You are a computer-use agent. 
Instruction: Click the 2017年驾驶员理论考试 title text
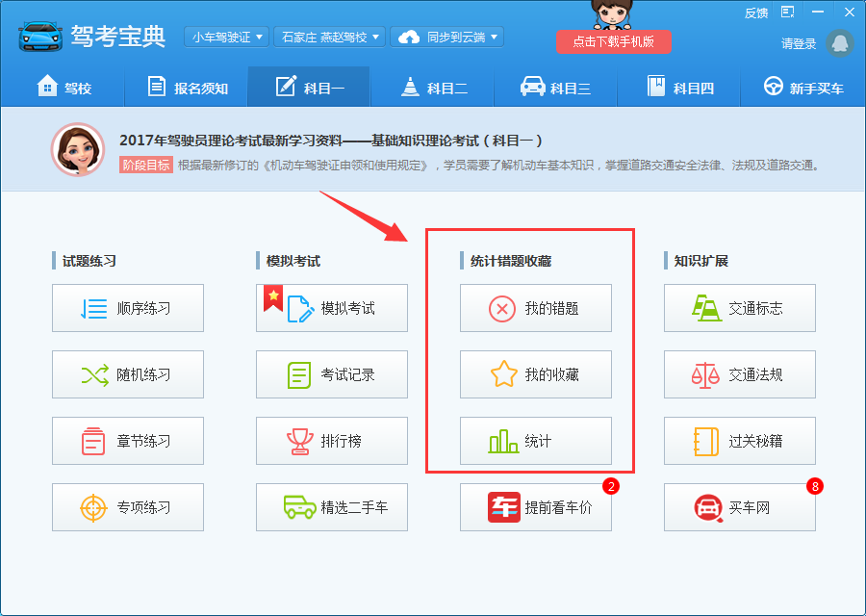[330, 141]
